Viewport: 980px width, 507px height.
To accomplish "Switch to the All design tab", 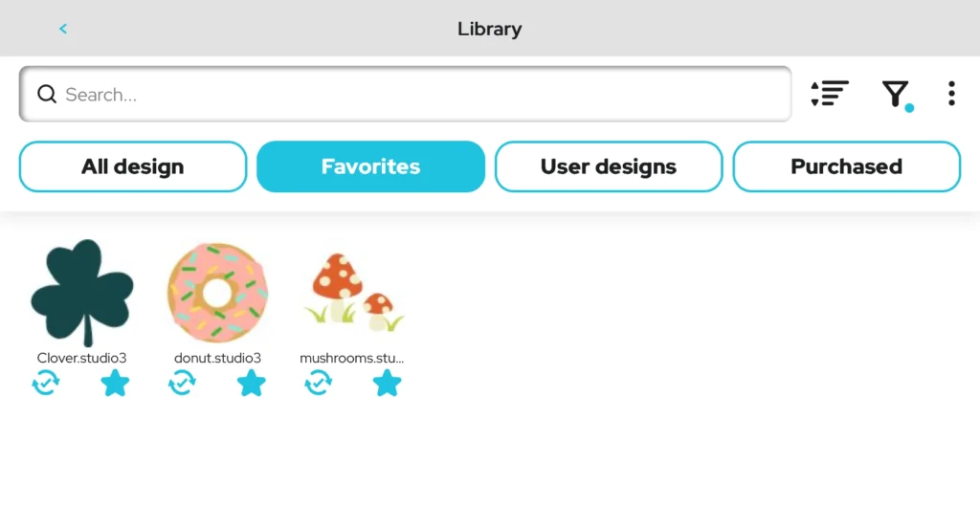I will [x=133, y=166].
